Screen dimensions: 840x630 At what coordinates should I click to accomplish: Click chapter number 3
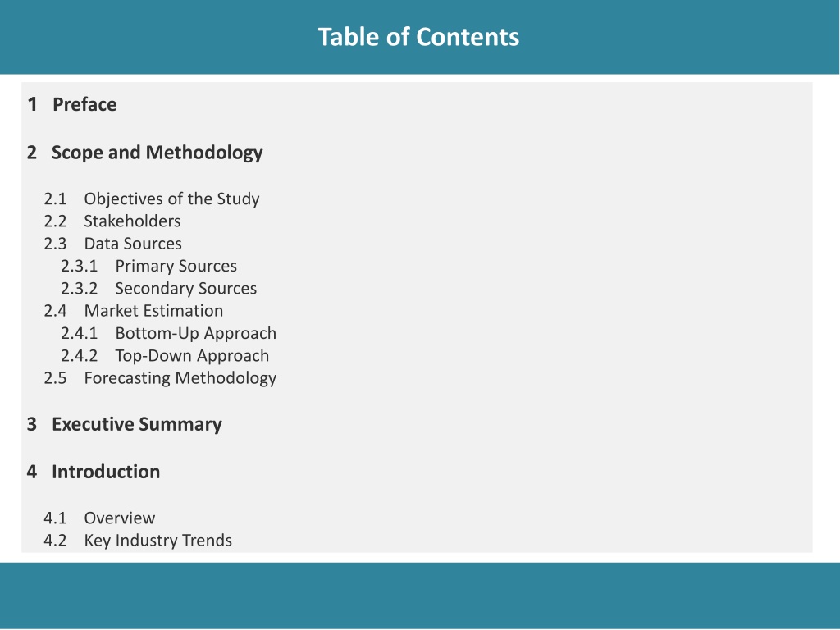coord(32,424)
